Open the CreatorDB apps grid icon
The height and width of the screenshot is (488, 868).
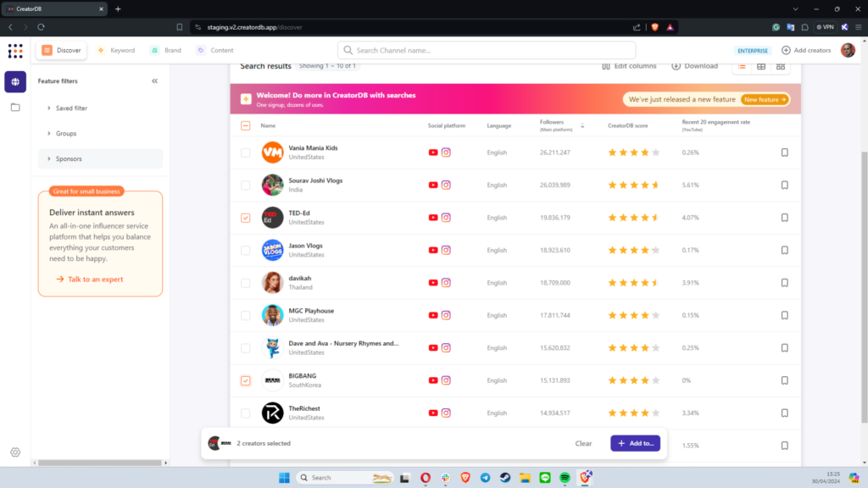[x=15, y=51]
